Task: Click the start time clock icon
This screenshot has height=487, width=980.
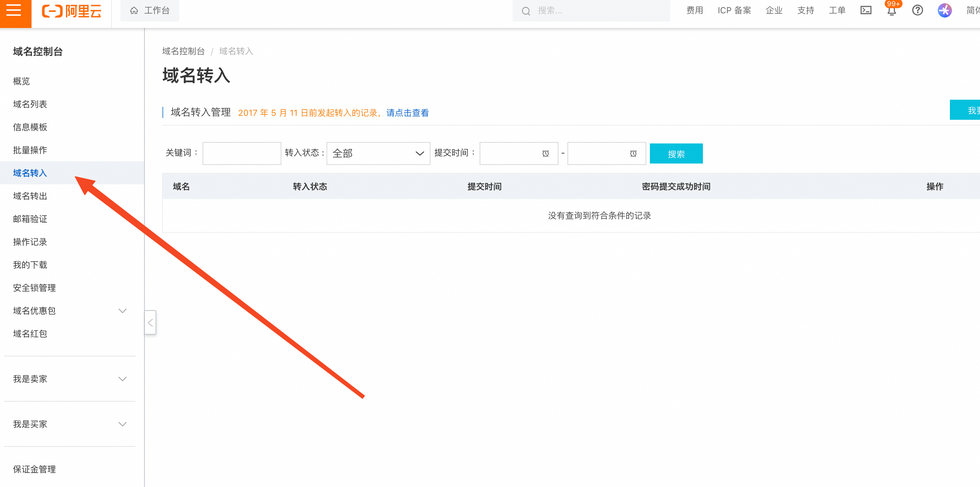Action: pos(545,153)
